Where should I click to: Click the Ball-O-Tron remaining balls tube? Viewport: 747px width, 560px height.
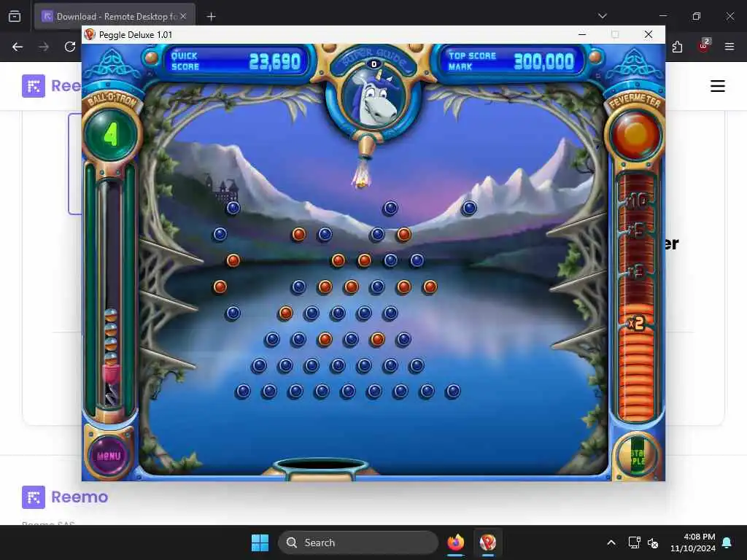[111, 293]
